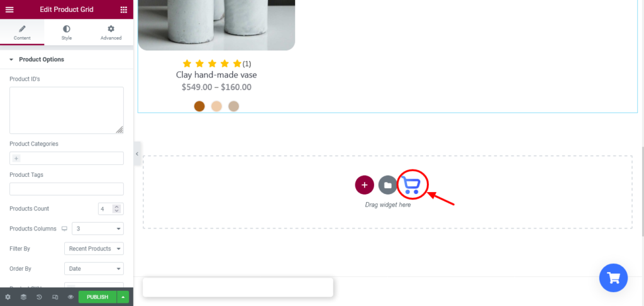Click the green PUBLISH button

97,297
